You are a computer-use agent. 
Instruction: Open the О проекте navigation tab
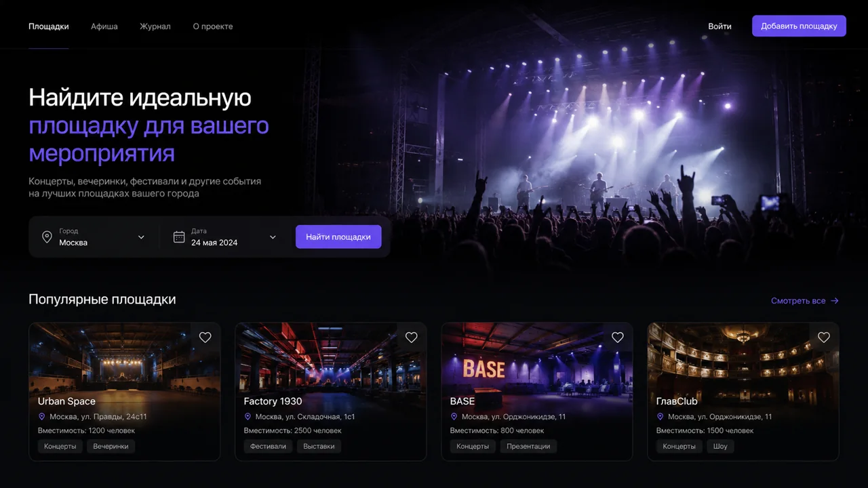tap(213, 26)
